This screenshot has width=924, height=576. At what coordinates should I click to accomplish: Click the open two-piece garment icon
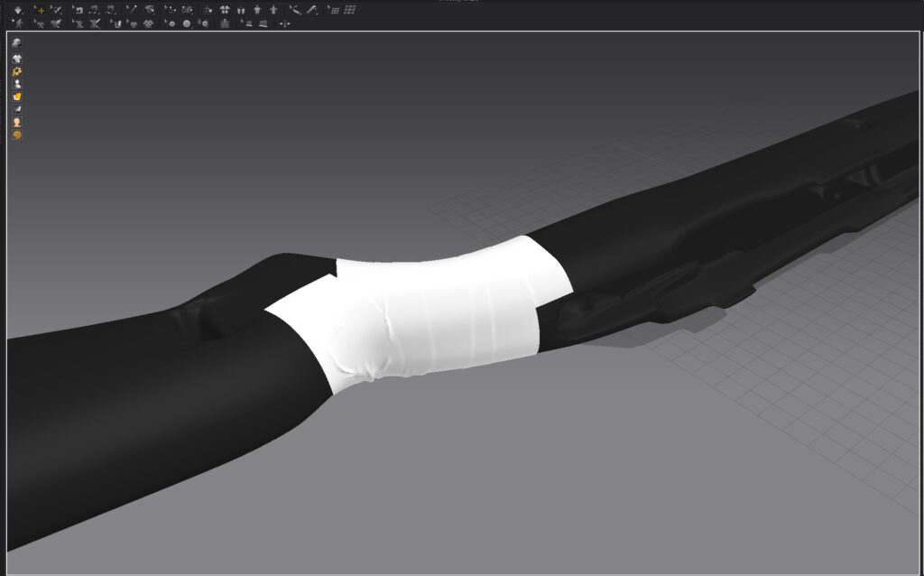(225, 10)
